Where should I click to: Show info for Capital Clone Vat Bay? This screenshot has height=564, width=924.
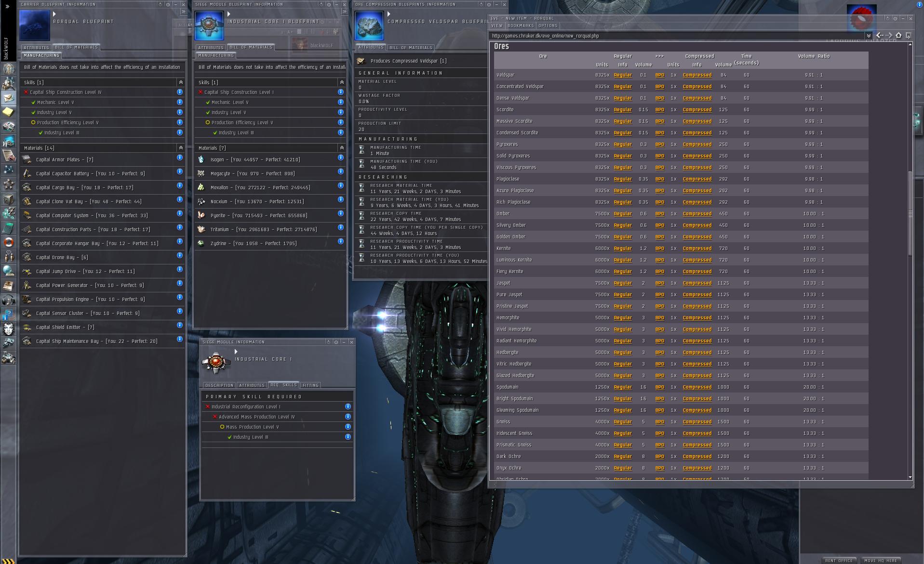coord(180,199)
